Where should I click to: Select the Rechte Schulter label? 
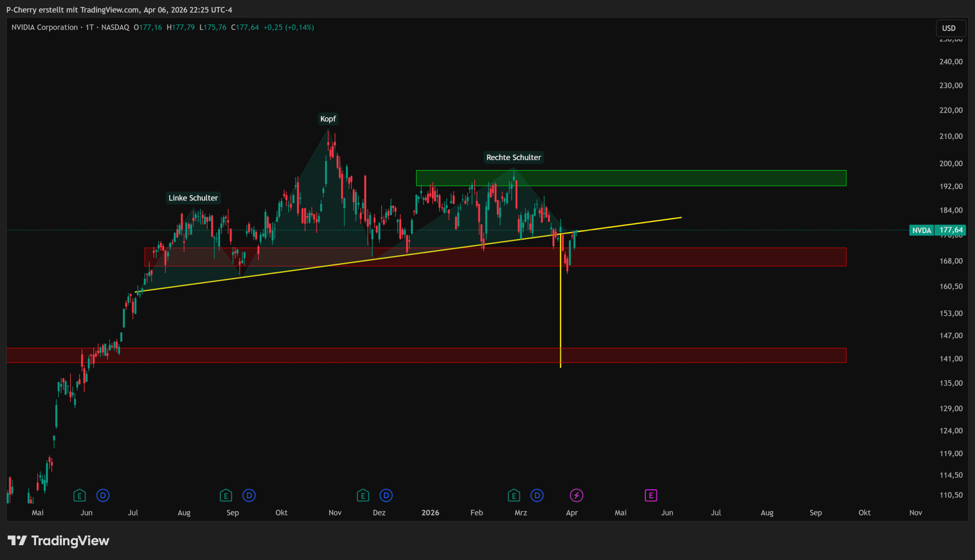pos(513,157)
